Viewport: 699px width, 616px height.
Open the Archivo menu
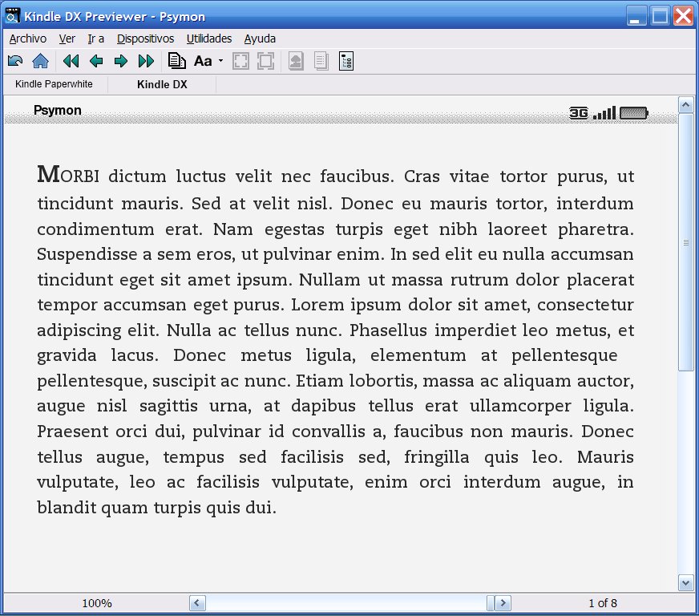(27, 38)
